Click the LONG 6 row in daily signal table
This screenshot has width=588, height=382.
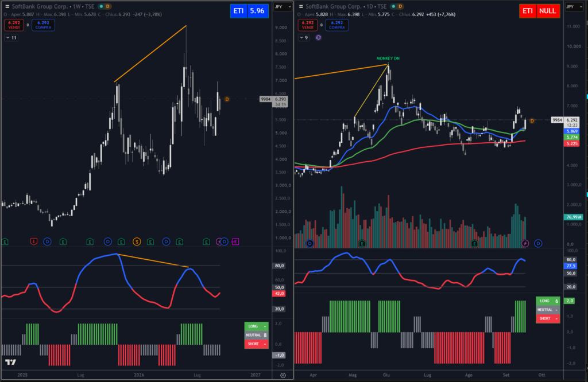pos(548,301)
